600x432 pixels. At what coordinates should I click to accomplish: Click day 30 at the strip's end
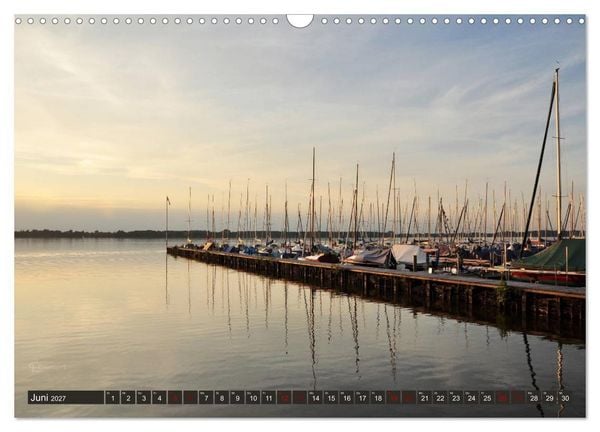(565, 398)
